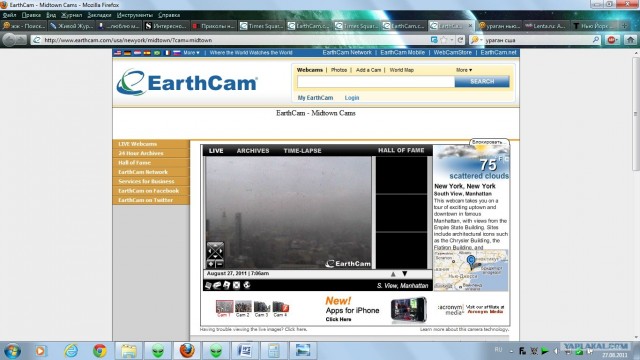Screen dimensions: 640x360
Task: Select the French flag language icon
Action: (167, 53)
